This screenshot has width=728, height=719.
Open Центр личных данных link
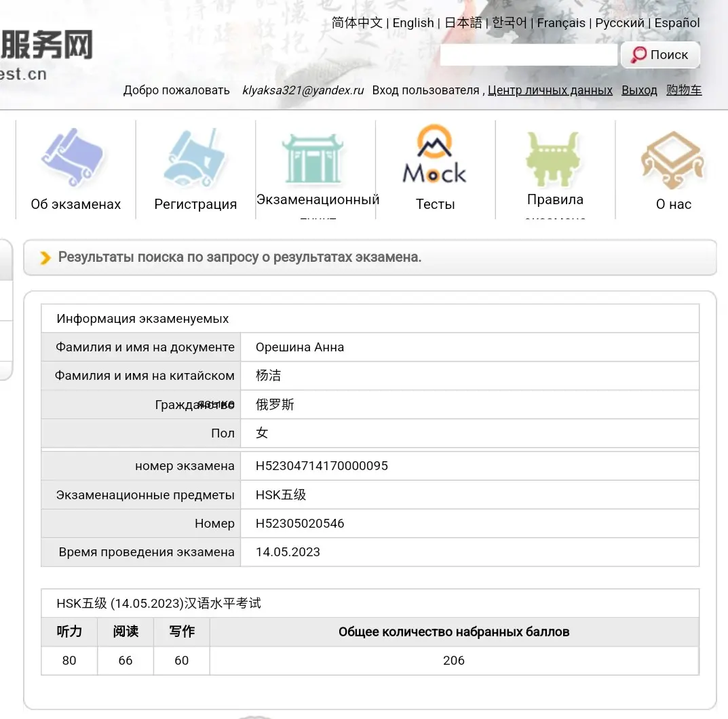coord(550,90)
